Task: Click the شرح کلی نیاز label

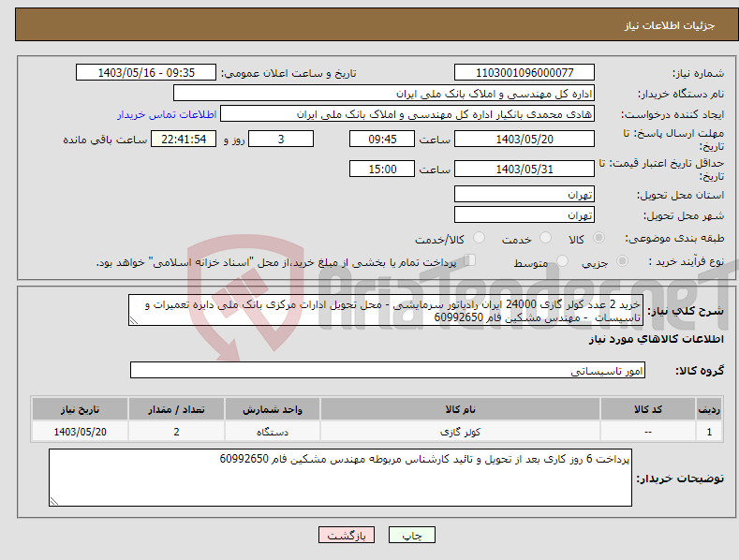Action: [x=686, y=311]
